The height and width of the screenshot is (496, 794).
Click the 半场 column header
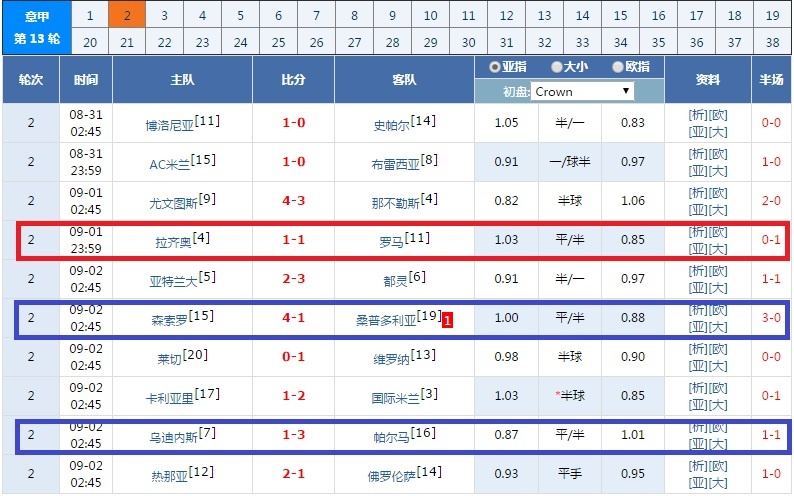click(x=771, y=79)
